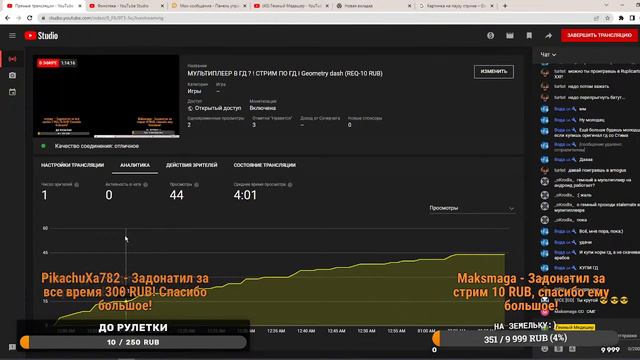640x360 pixels.
Task: Click the Игры category value
Action: point(194,91)
